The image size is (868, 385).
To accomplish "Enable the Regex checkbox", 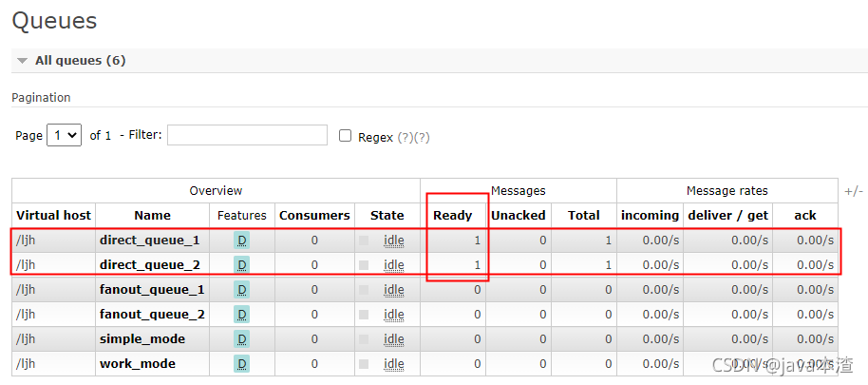I will click(345, 136).
